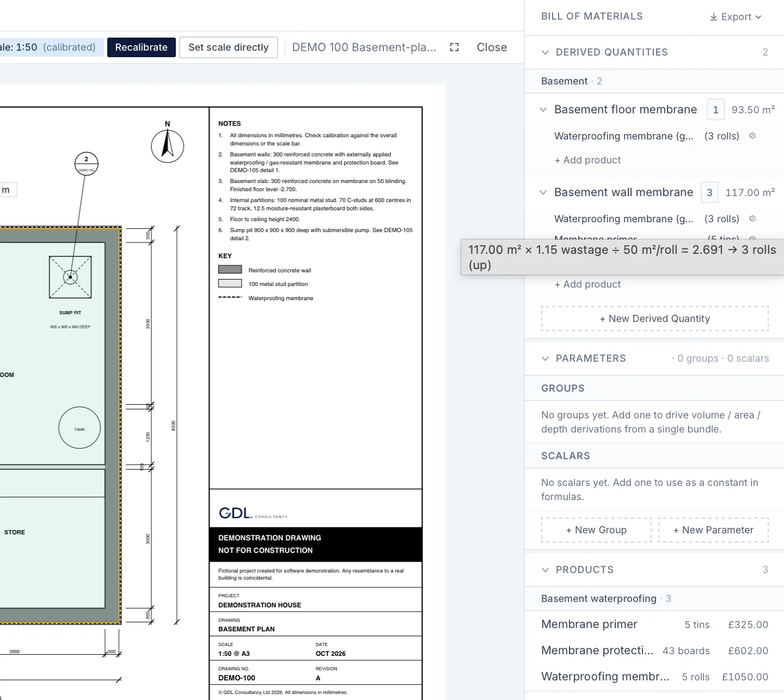Click the circular TANK symbol on the plan
This screenshot has height=700, width=784.
79,428
